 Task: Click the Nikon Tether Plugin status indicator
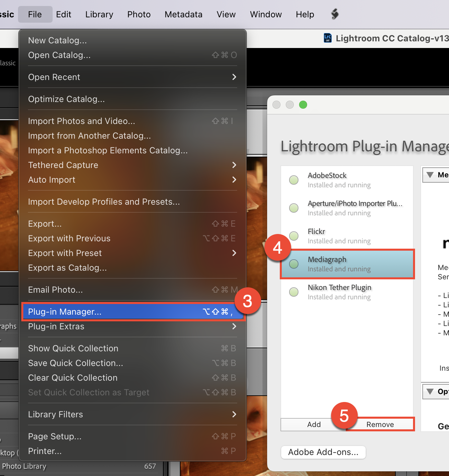pyautogui.click(x=293, y=292)
